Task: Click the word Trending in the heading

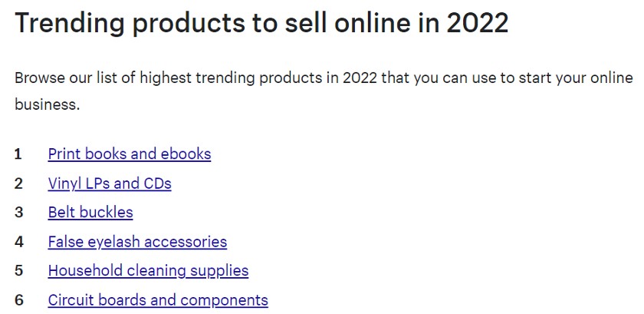Action: 70,24
